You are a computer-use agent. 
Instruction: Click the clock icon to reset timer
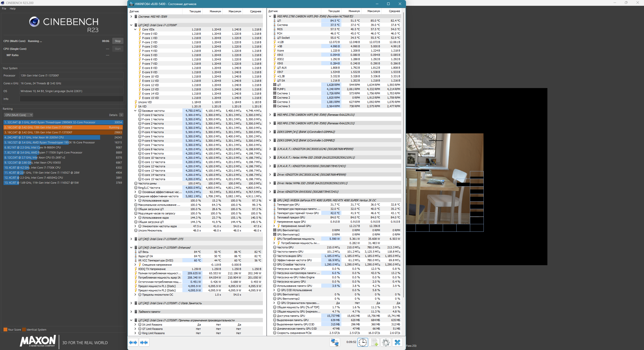(x=363, y=342)
